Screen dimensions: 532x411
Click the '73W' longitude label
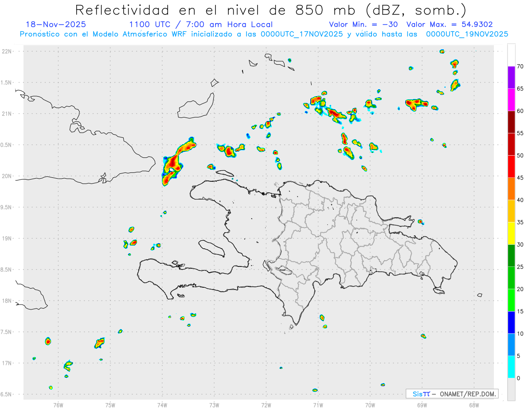point(214,404)
